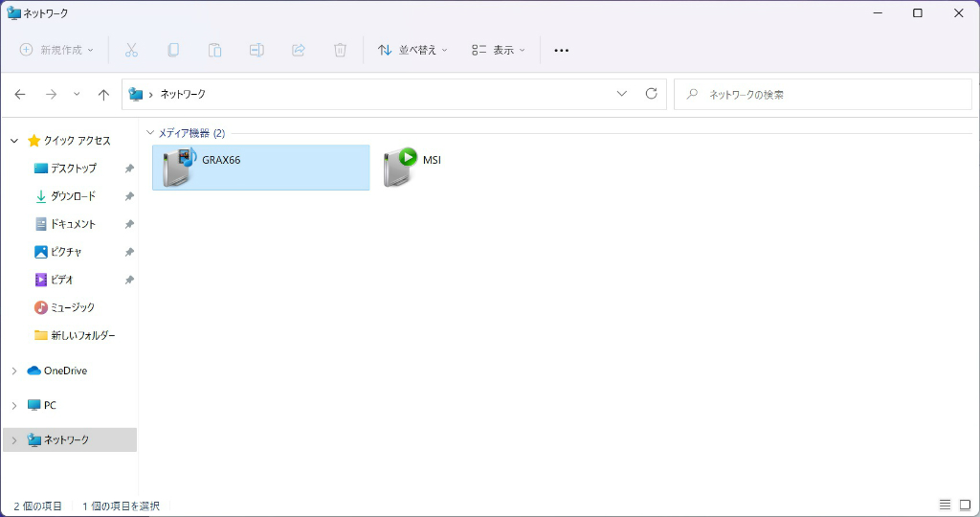The width and height of the screenshot is (980, 517).
Task: Collapse the メディア機器 group header
Action: [x=150, y=132]
